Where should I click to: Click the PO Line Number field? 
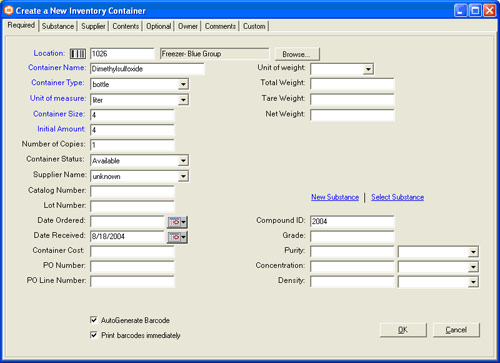pos(132,282)
